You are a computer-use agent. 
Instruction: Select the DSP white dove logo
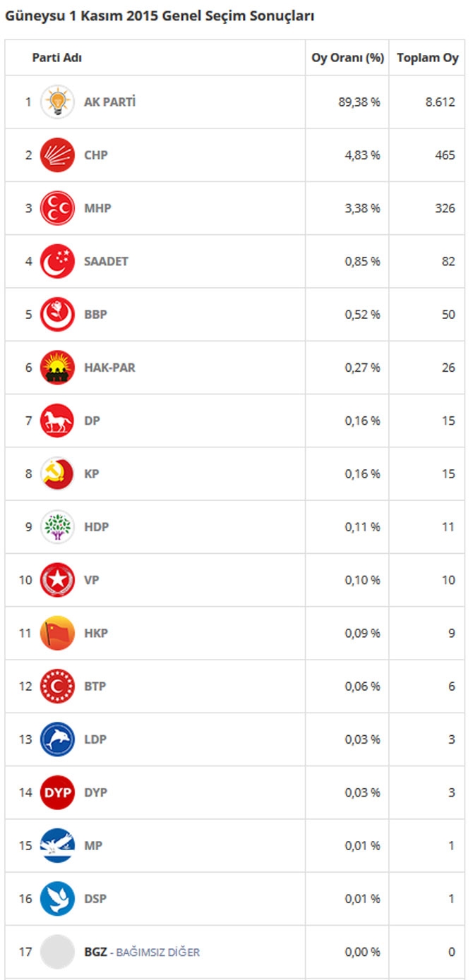[57, 899]
